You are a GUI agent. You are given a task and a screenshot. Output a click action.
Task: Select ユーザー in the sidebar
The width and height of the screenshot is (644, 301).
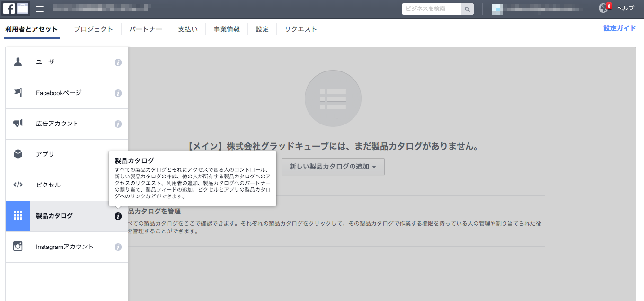[x=67, y=62]
